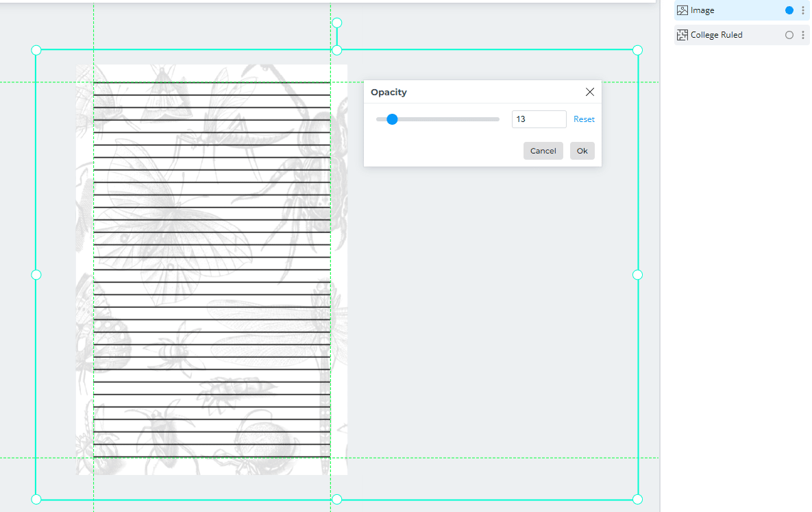This screenshot has height=512, width=812.
Task: Open the Image layer three-dot menu
Action: coord(803,10)
